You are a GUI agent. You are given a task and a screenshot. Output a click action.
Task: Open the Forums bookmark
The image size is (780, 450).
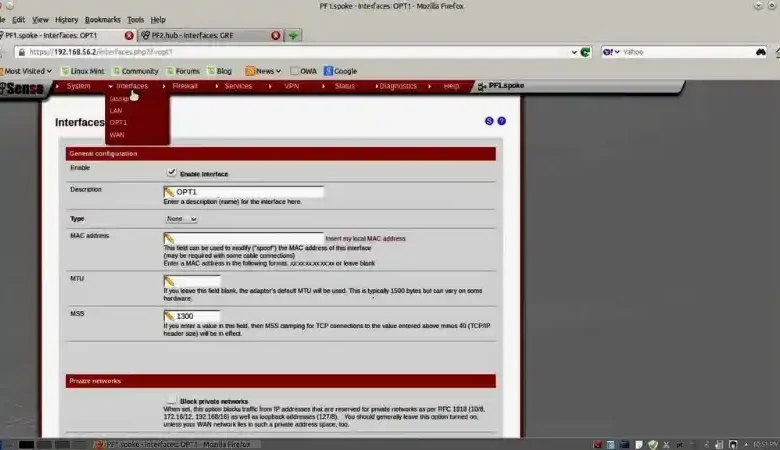[x=183, y=71]
